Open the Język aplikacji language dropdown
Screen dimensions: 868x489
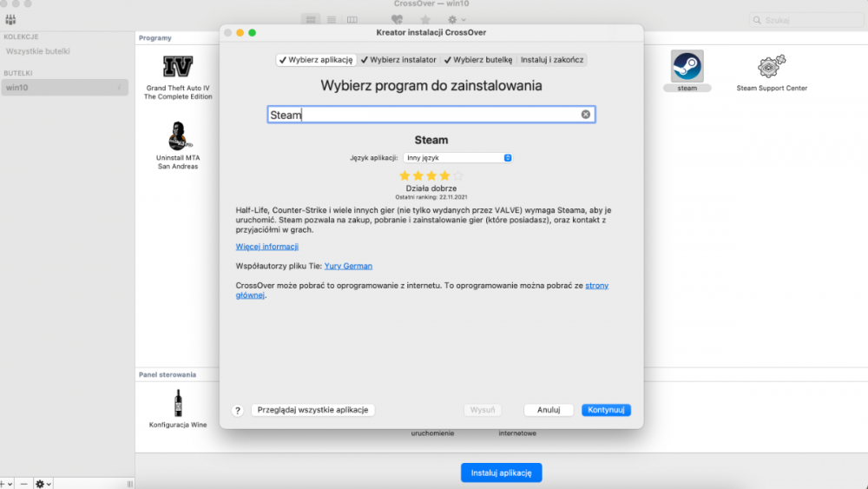(x=457, y=158)
